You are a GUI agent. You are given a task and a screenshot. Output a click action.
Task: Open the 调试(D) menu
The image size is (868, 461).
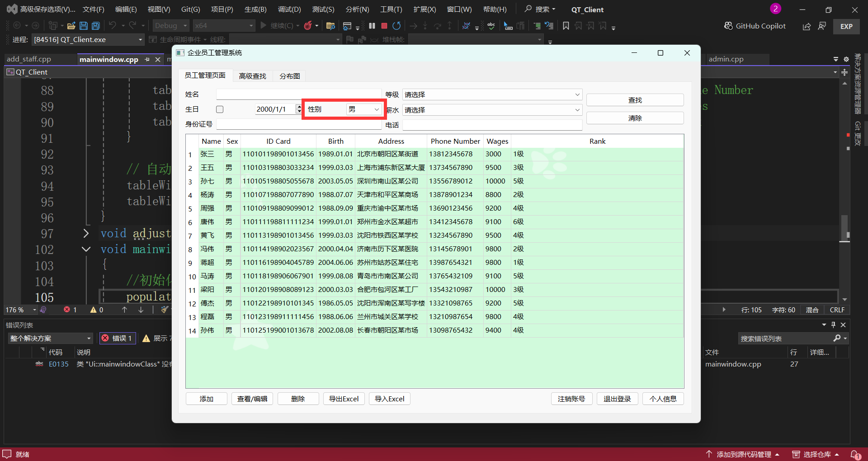point(289,9)
